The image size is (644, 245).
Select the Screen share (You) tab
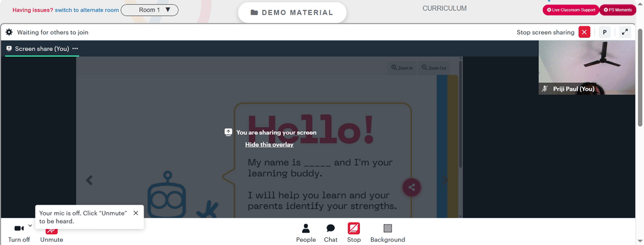[x=41, y=48]
